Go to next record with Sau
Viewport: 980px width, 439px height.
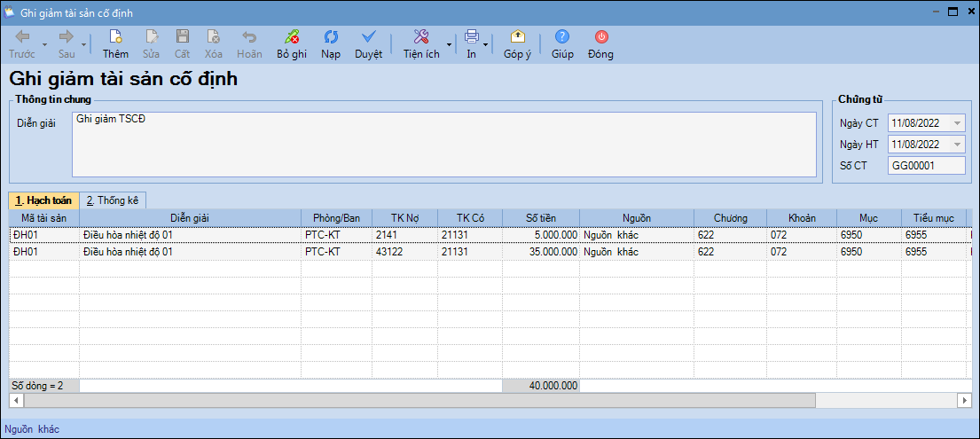(67, 43)
